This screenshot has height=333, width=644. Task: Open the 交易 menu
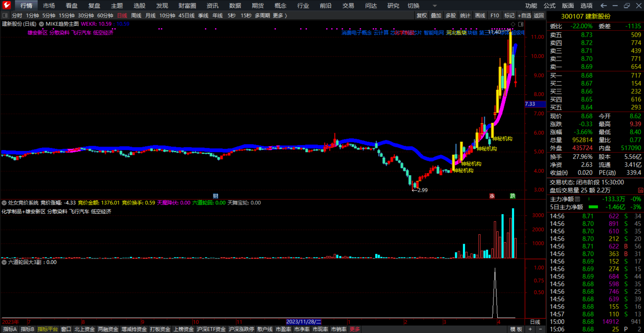348,6
